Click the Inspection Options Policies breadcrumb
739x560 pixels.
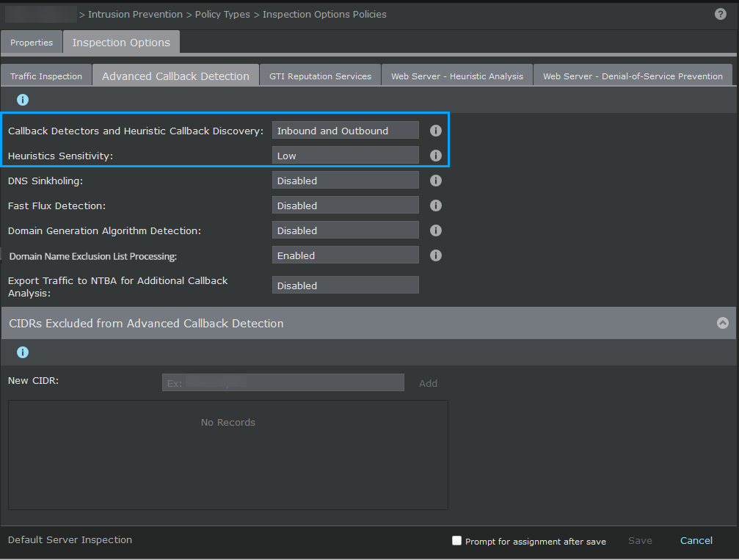point(324,15)
